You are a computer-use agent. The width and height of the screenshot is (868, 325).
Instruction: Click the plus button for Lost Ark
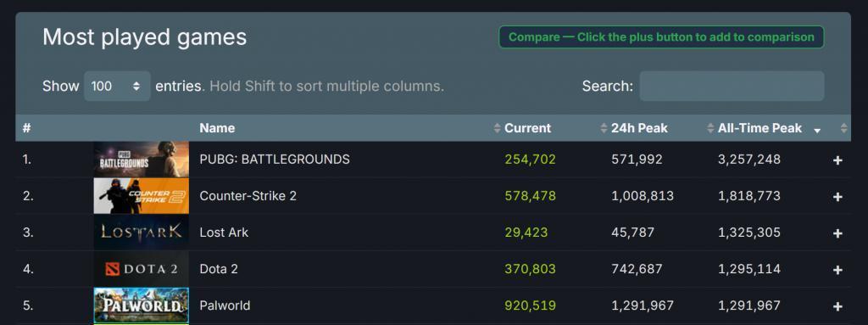click(x=837, y=233)
